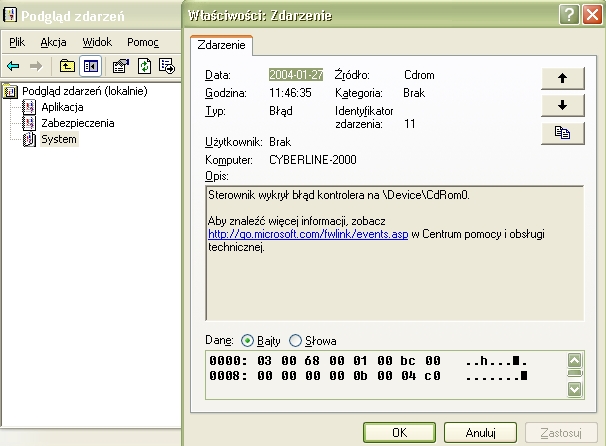Copy event details with the copy button
This screenshot has width=606, height=446.
(563, 133)
